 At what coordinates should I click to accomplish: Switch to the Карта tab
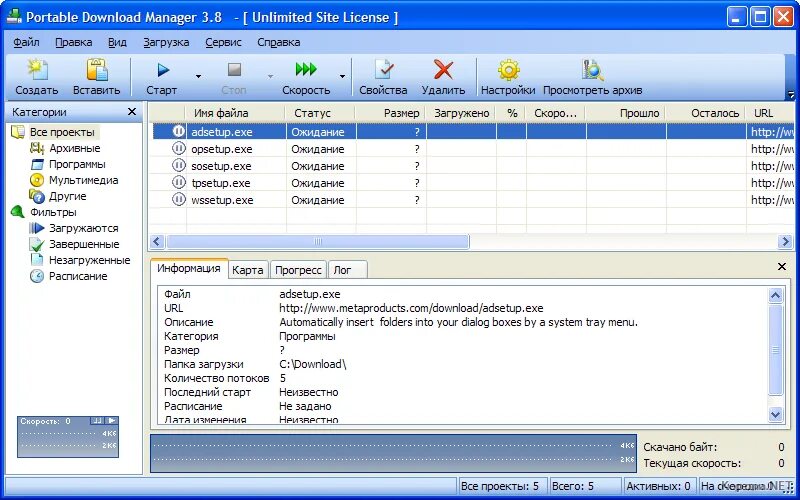coord(247,270)
